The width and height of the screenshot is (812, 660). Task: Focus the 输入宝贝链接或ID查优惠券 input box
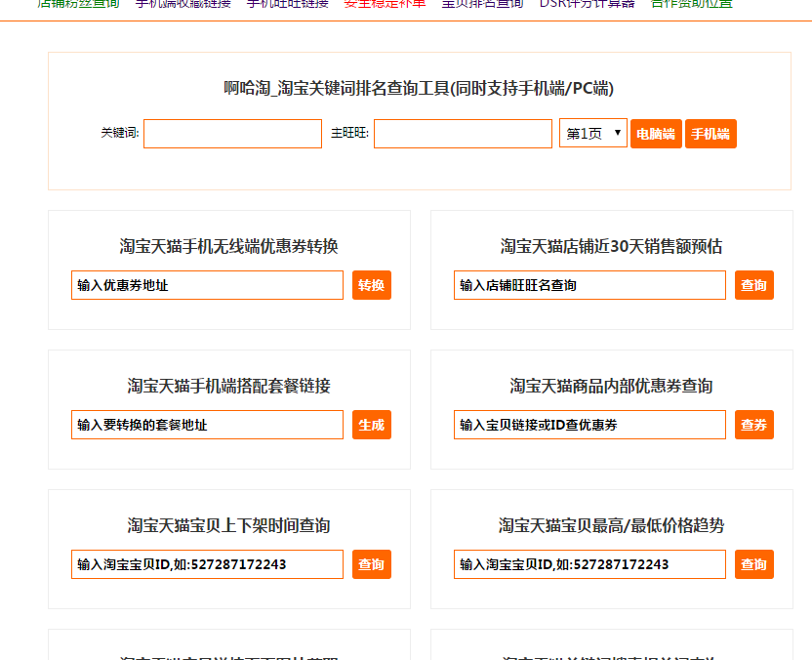pos(589,425)
